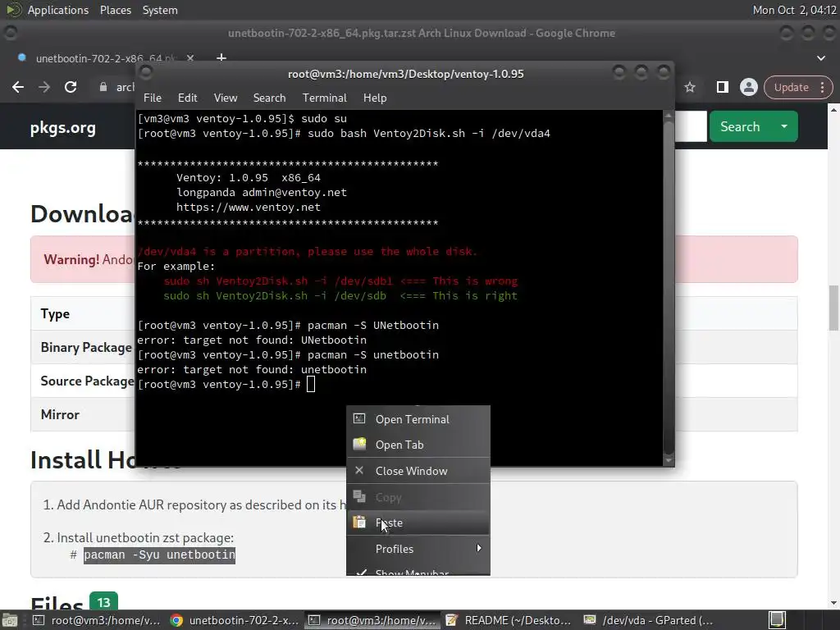840x630 pixels.
Task: Click the pacman -Syu unetbootin command text
Action: tap(160, 555)
